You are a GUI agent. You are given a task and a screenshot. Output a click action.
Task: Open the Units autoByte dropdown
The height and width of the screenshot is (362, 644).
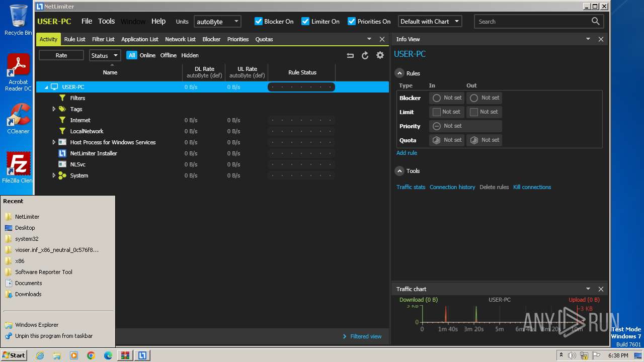[x=217, y=22]
